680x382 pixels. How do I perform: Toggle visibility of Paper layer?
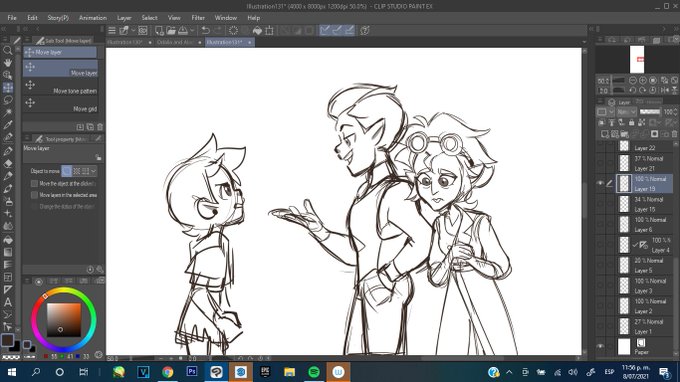coord(600,346)
